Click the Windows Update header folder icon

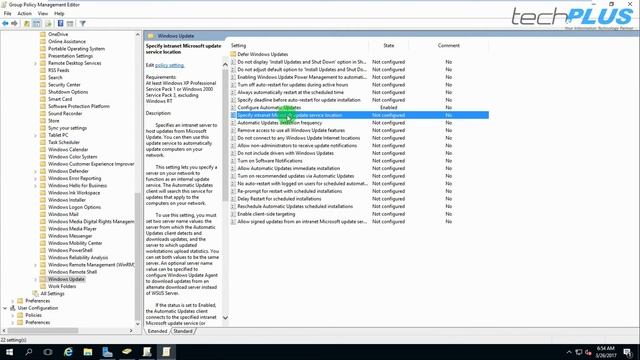click(151, 36)
